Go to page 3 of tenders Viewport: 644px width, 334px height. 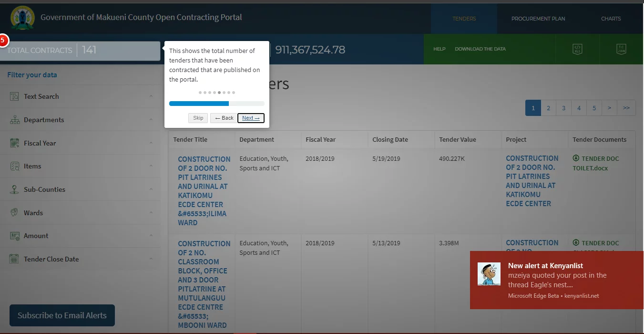coord(563,108)
